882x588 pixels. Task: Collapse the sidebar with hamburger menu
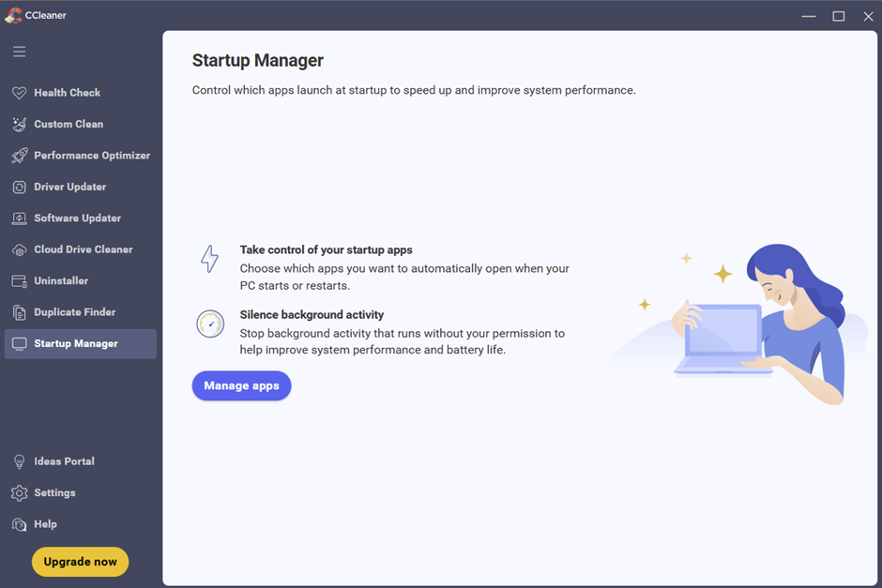click(19, 52)
